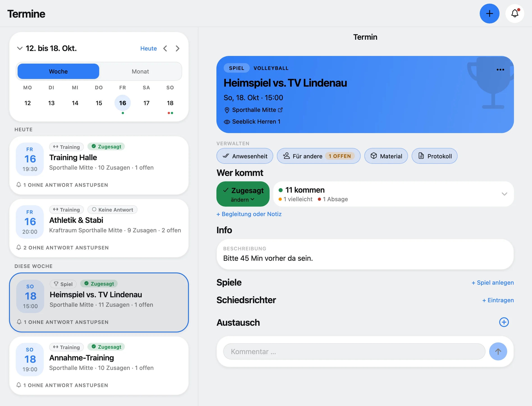The height and width of the screenshot is (406, 532).
Task: Expand the date range selector chevron
Action: 20,48
